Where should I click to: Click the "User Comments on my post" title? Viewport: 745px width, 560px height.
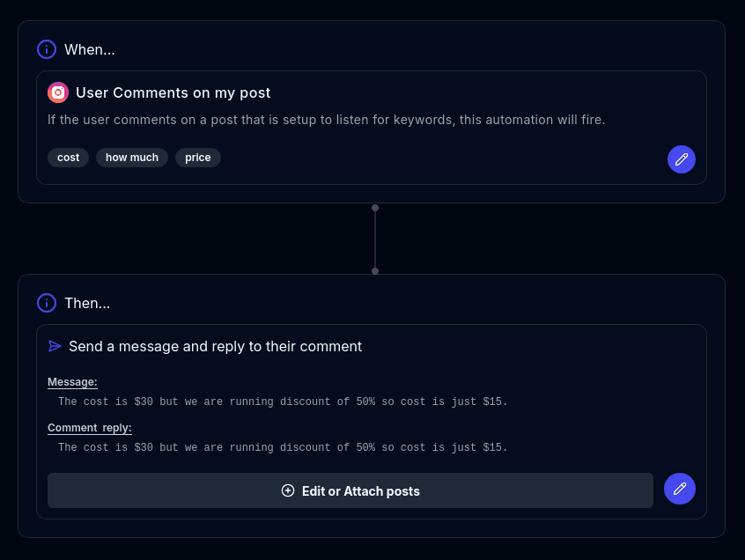173,92
